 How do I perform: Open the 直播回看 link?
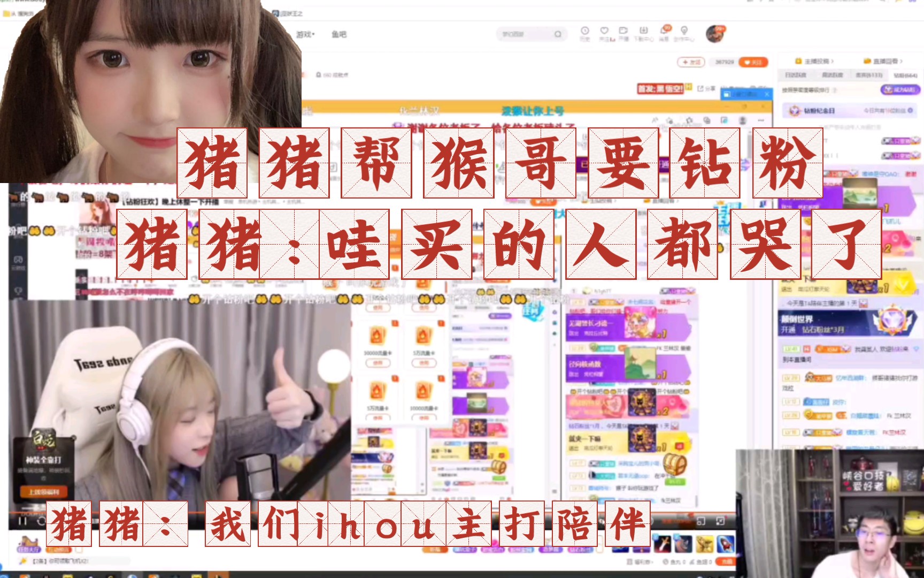[883, 61]
